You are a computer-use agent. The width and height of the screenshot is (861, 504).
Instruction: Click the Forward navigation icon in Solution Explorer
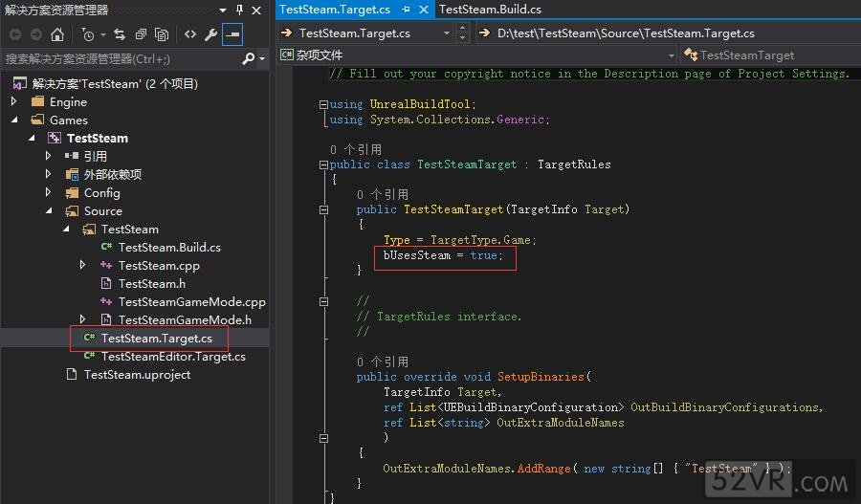tap(36, 34)
